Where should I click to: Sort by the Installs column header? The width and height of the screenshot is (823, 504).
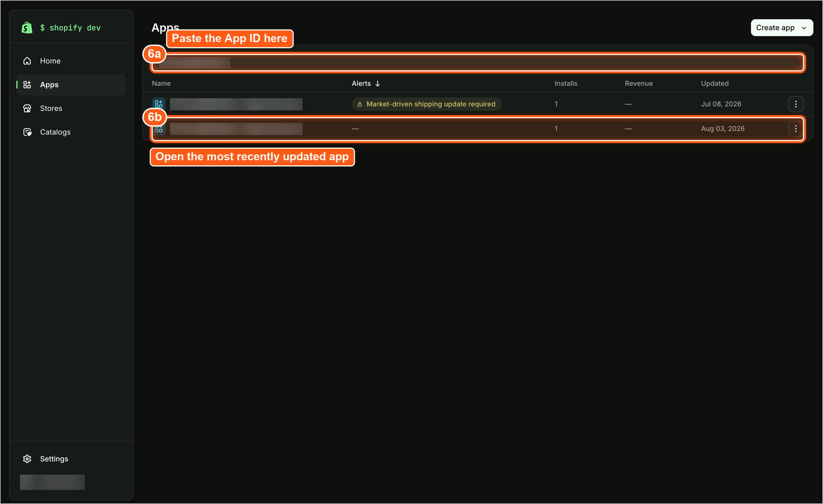tap(566, 84)
